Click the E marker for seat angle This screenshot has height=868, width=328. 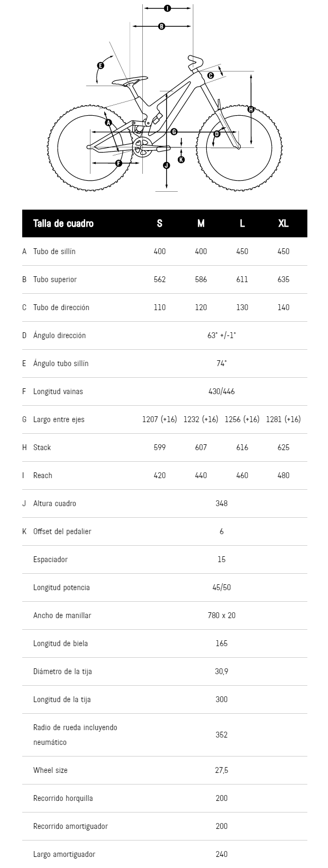(x=101, y=66)
